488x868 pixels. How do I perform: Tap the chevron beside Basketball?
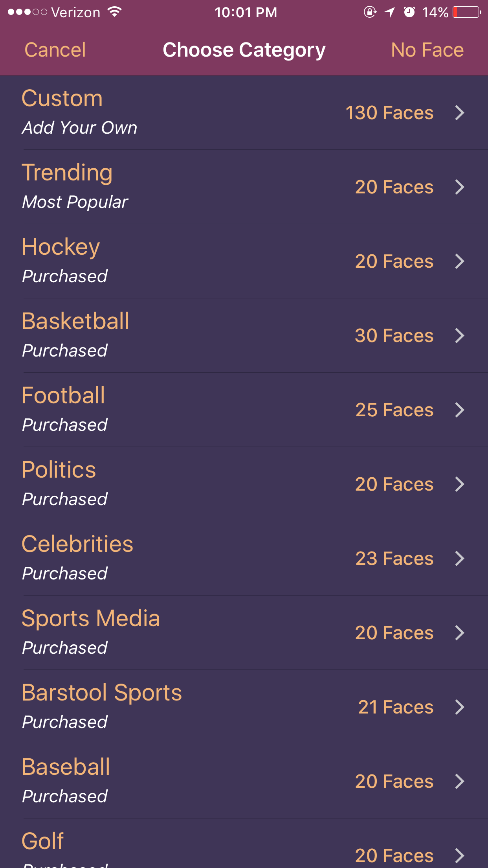[459, 336]
